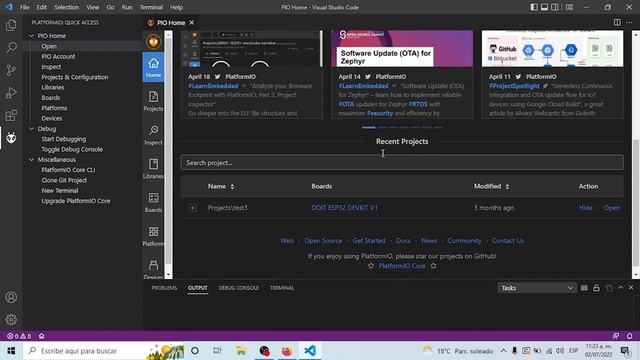Click the Search project input field
The image size is (640, 360).
[402, 162]
